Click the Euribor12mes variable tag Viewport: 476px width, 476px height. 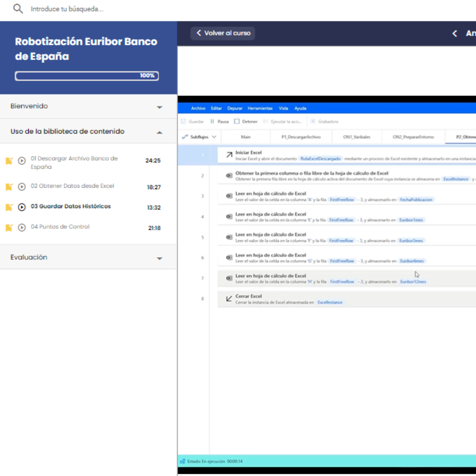click(413, 282)
